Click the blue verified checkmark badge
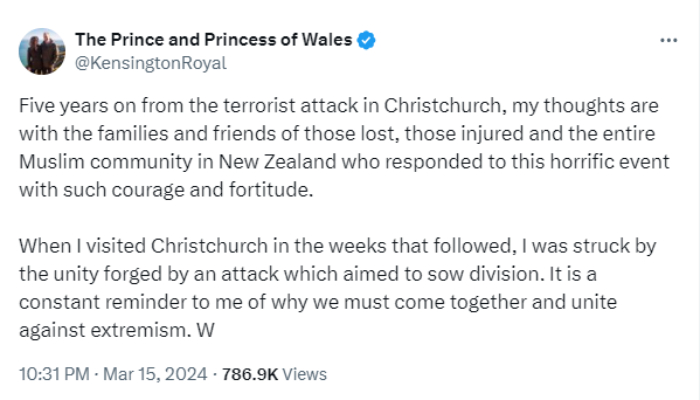This screenshot has width=700, height=400. tap(368, 40)
